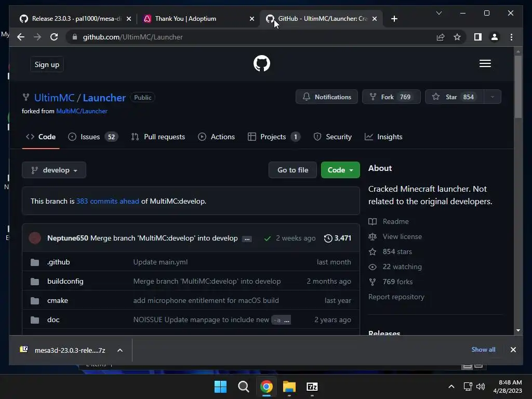Switch to the Pull requests tab
The height and width of the screenshot is (399, 532).
pos(158,137)
